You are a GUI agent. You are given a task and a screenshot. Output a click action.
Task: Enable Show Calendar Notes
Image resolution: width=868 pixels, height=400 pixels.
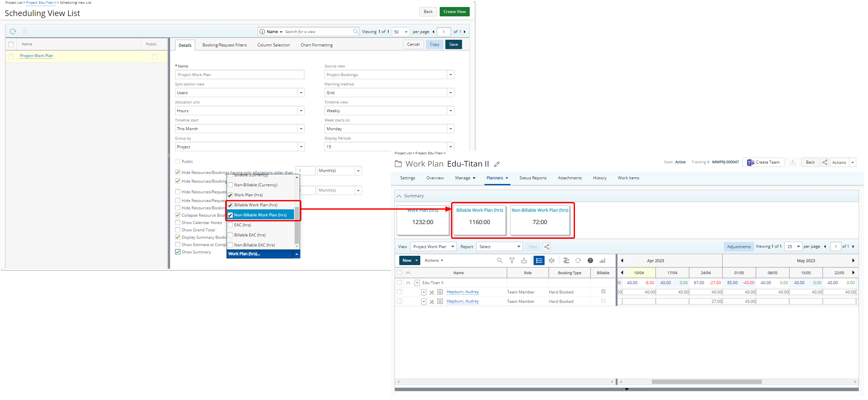coord(178,223)
